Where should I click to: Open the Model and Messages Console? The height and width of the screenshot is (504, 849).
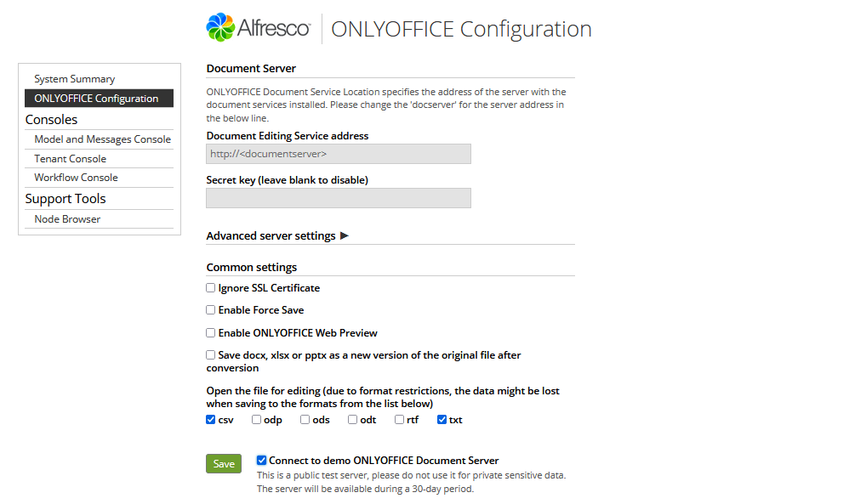(102, 139)
